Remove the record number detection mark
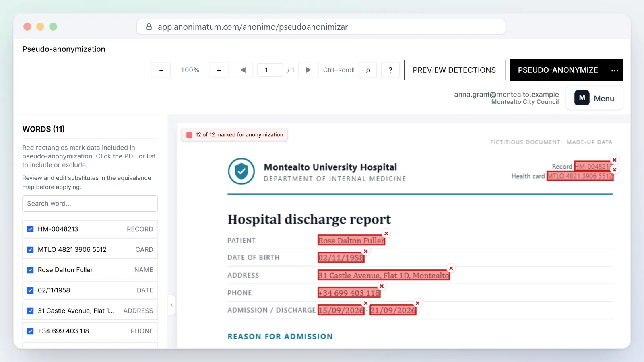The height and width of the screenshot is (362, 644). [x=615, y=160]
